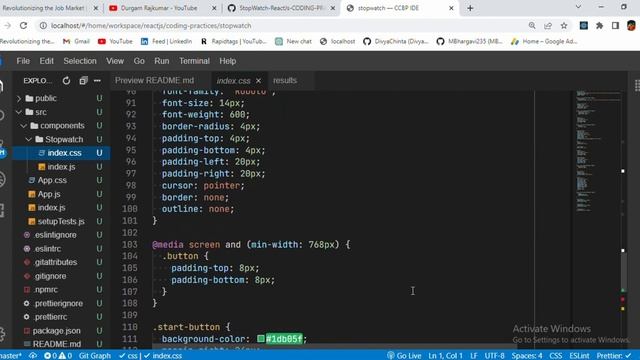Click ESLint status bar item

579,356
